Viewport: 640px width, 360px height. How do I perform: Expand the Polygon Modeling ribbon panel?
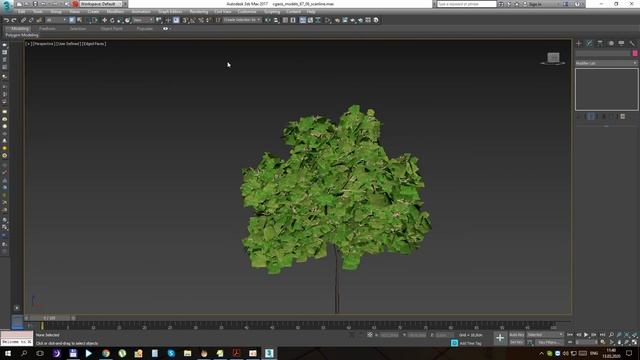coord(22,35)
